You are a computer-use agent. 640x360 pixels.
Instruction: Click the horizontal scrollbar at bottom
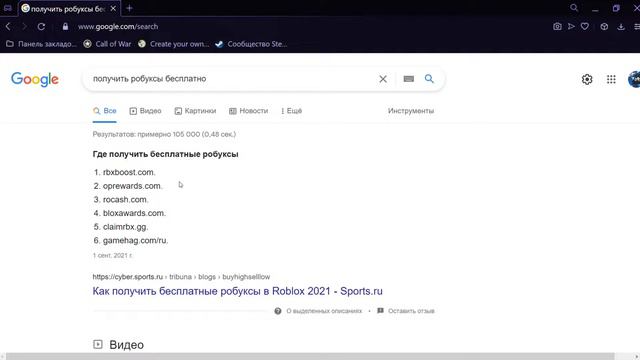click(310, 356)
